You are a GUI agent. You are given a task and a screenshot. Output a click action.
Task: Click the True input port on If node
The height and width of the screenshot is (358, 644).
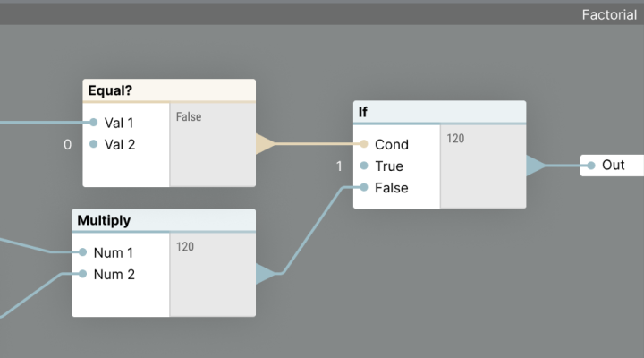[x=364, y=166]
